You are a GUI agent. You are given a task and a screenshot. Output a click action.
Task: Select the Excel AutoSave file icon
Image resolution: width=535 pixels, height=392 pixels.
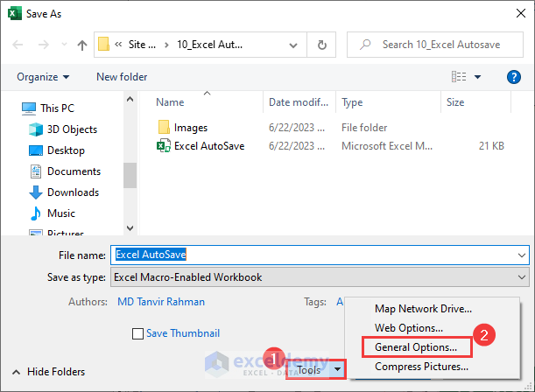(x=164, y=146)
